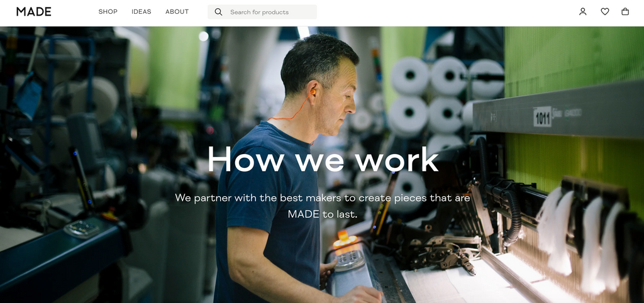Open the shopping bag icon

pyautogui.click(x=625, y=12)
